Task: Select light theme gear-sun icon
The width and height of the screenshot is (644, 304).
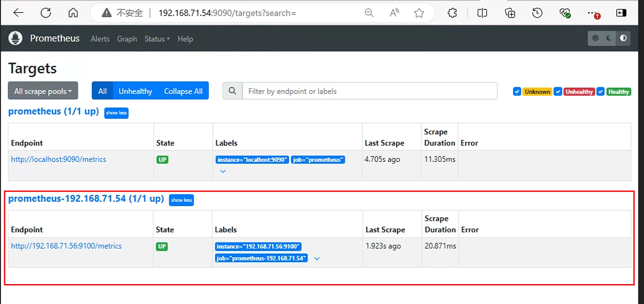Action: [595, 38]
